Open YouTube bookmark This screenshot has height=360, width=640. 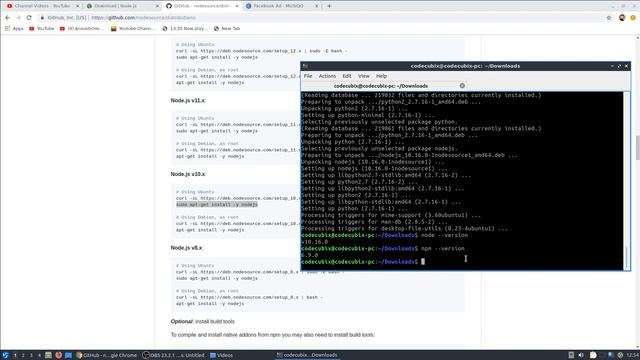point(41,29)
